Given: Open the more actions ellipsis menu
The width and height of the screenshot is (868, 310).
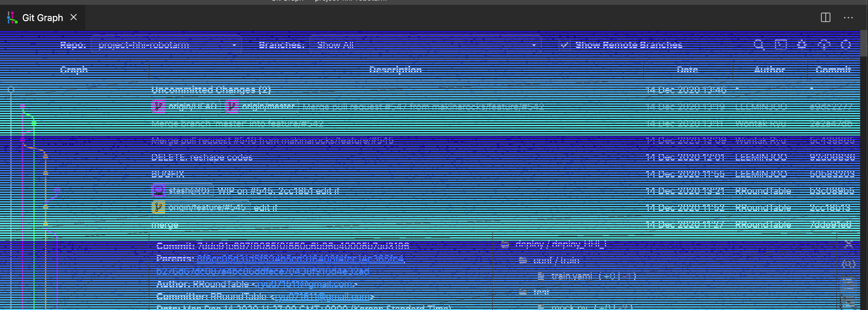Looking at the screenshot, I should [849, 17].
